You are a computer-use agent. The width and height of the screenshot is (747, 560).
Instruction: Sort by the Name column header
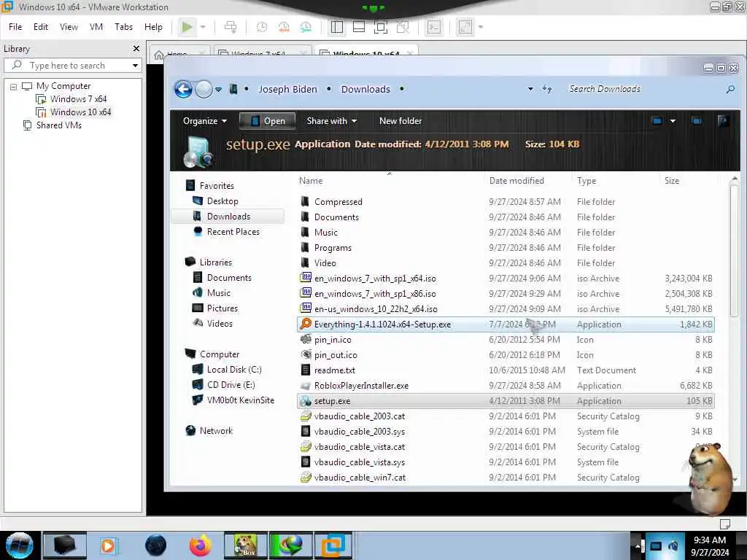(311, 181)
